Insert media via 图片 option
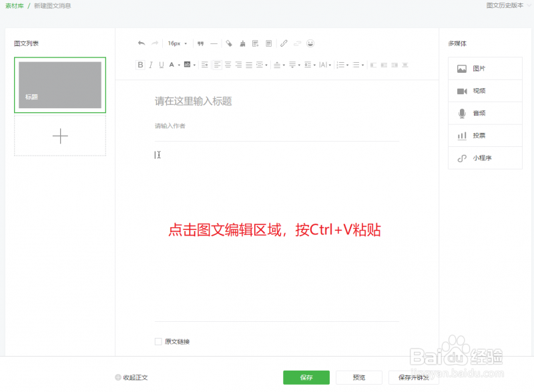The width and height of the screenshot is (534, 392). [x=485, y=69]
